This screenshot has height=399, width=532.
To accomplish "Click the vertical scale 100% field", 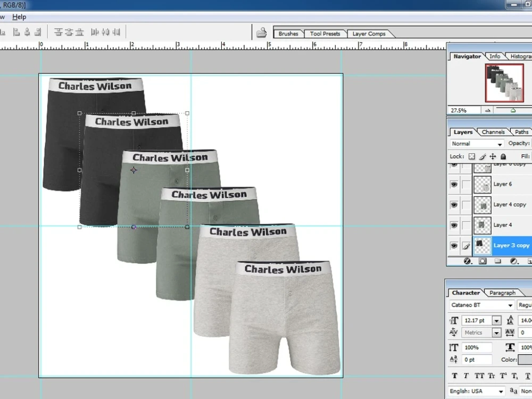I will (477, 347).
